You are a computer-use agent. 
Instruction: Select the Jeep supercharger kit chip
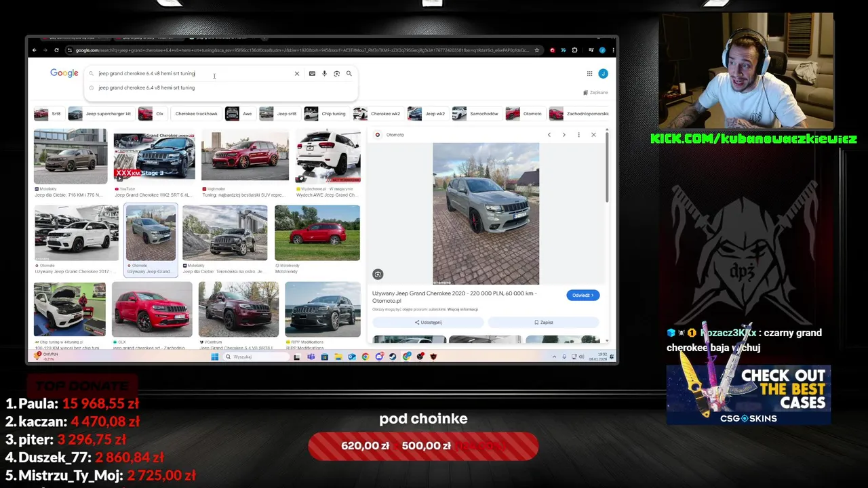point(100,114)
